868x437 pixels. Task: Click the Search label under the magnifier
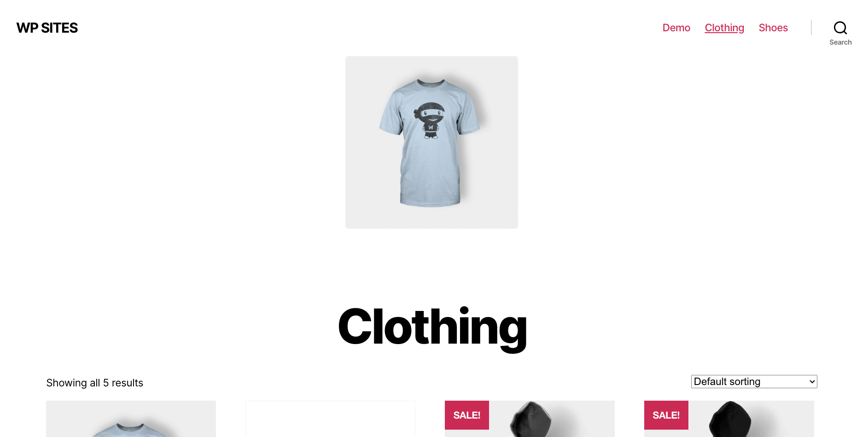(840, 42)
